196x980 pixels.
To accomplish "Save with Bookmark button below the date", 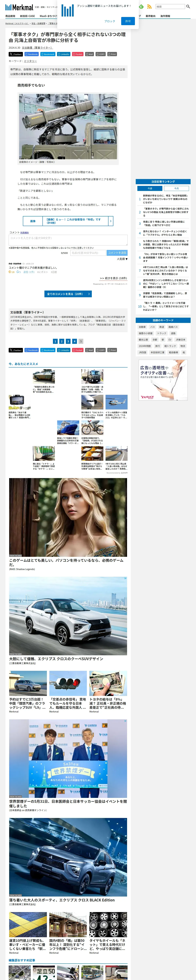I will click(48, 54).
